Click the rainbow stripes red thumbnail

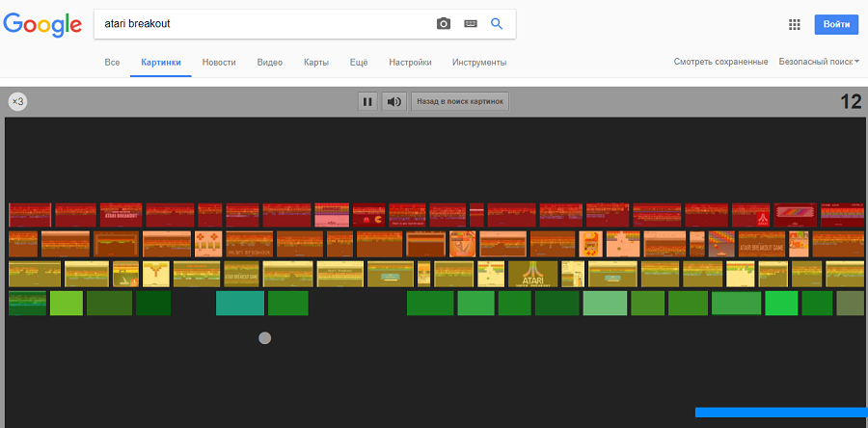click(795, 215)
